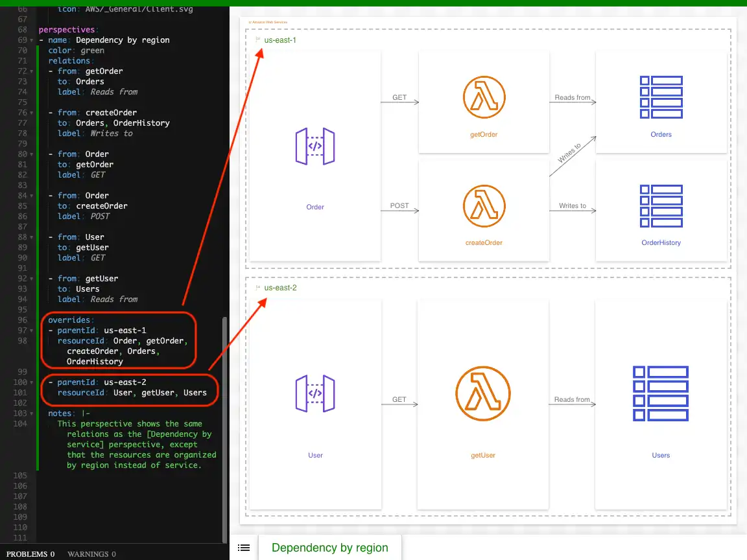The height and width of the screenshot is (560, 747).
Task: Click the Amazon Web Services diagram title
Action: pyautogui.click(x=268, y=22)
